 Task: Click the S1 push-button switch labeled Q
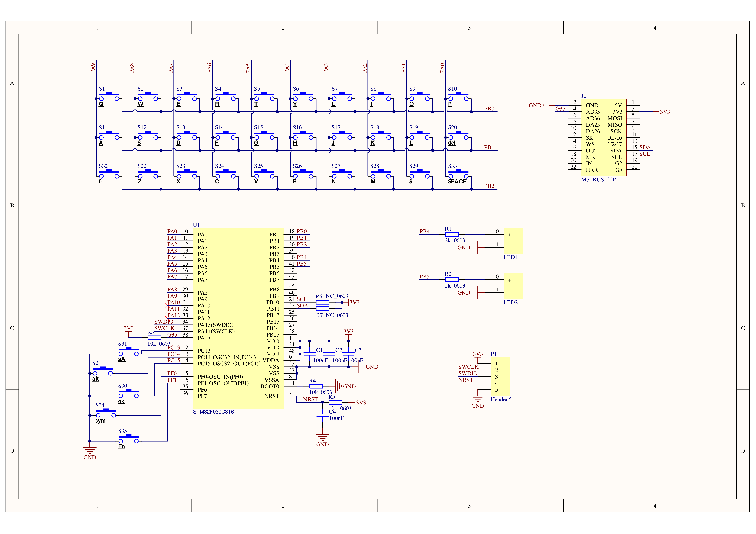click(109, 96)
